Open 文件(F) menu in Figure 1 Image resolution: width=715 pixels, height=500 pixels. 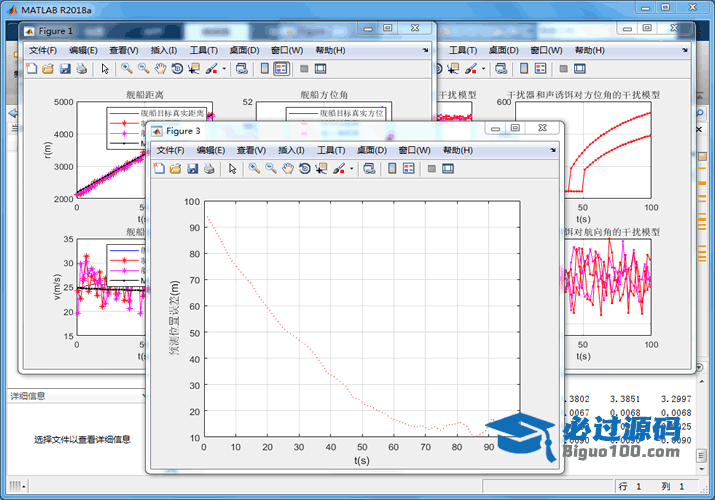[43, 51]
